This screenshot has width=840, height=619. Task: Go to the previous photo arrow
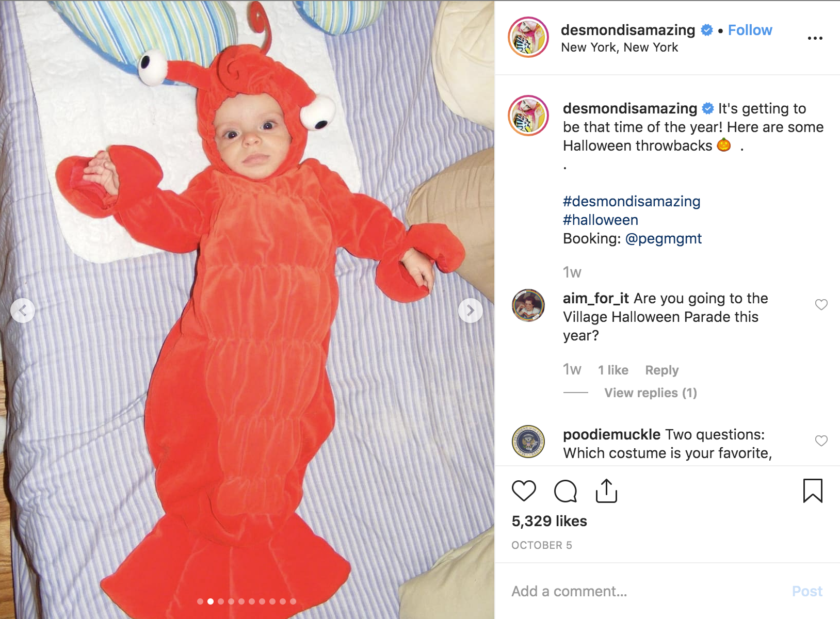click(23, 311)
